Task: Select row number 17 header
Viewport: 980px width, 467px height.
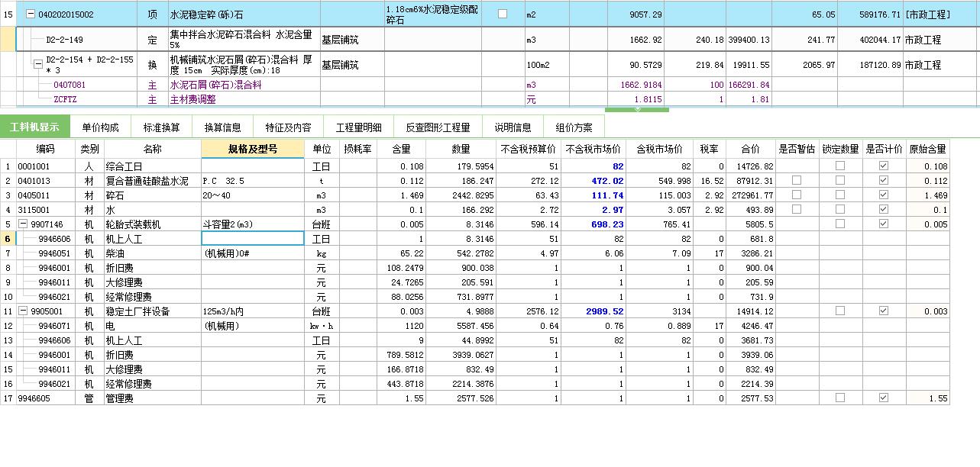Action: tap(8, 398)
